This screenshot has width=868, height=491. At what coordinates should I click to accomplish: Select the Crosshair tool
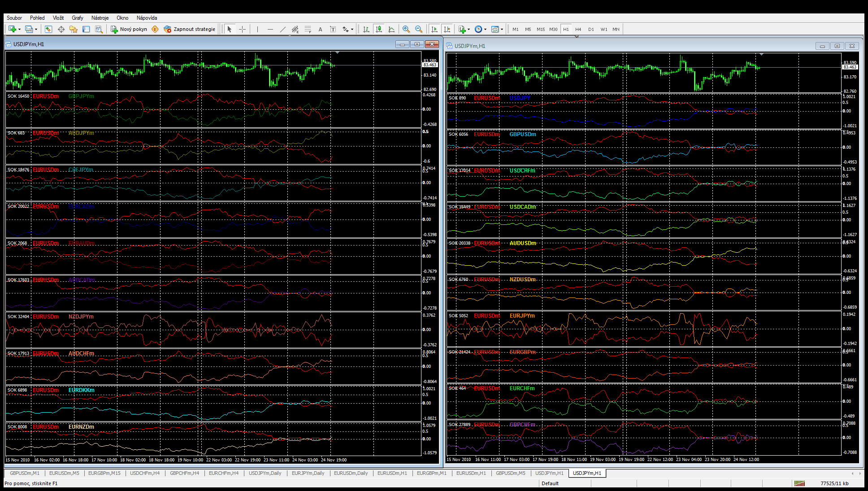[x=243, y=29]
